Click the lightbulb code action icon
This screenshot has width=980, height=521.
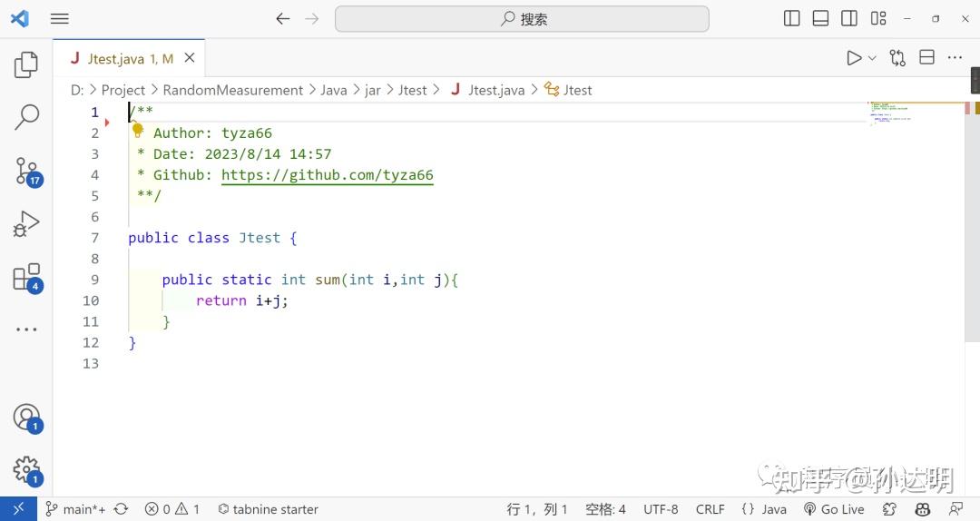point(138,130)
